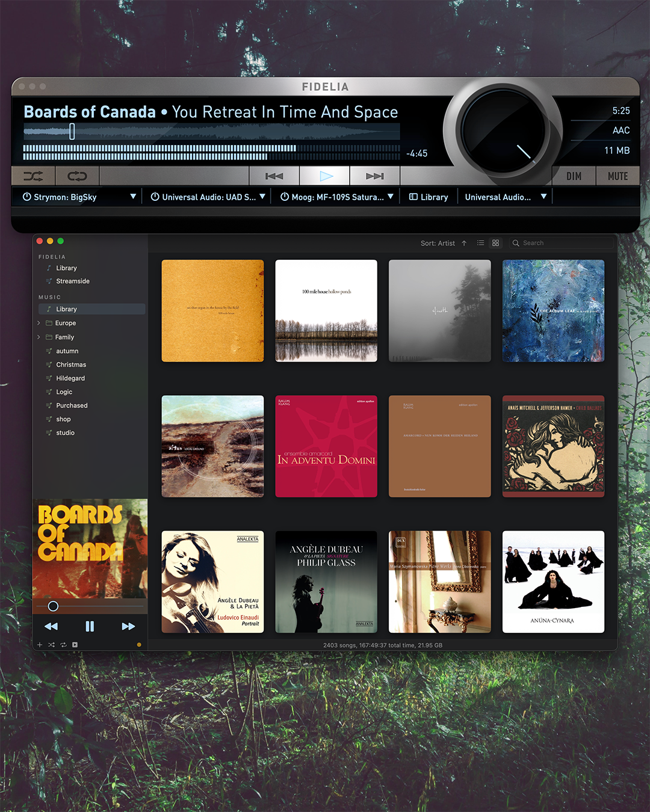The height and width of the screenshot is (812, 650).
Task: Skip to previous track in Fidelia player
Action: pos(274,176)
